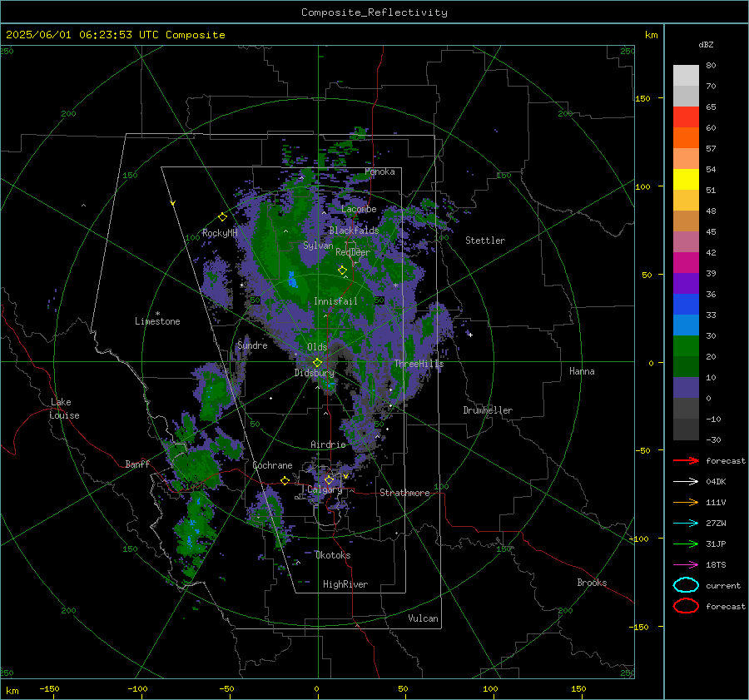Click the yellow diamond marker near RockyMH
Viewport: 749px width, 700px height.
tap(222, 217)
